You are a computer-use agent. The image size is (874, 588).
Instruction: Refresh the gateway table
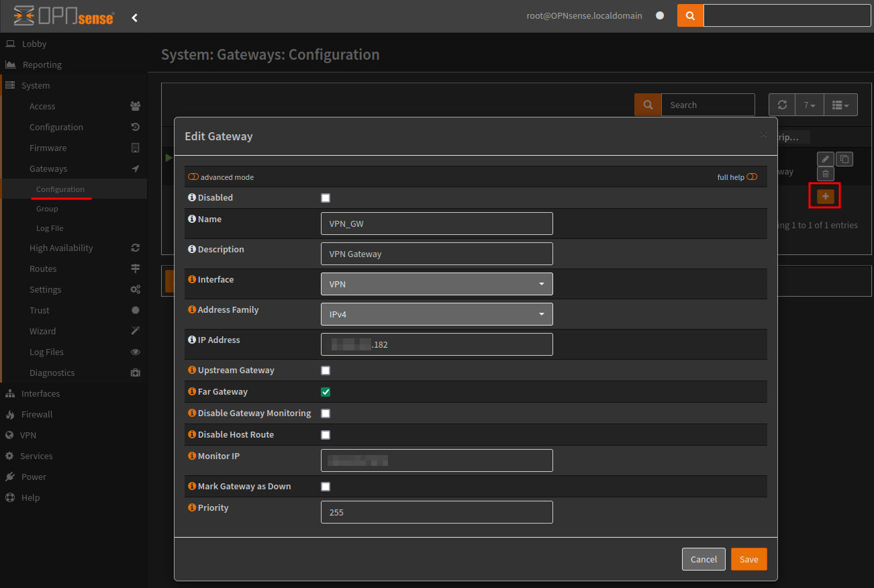tap(782, 105)
